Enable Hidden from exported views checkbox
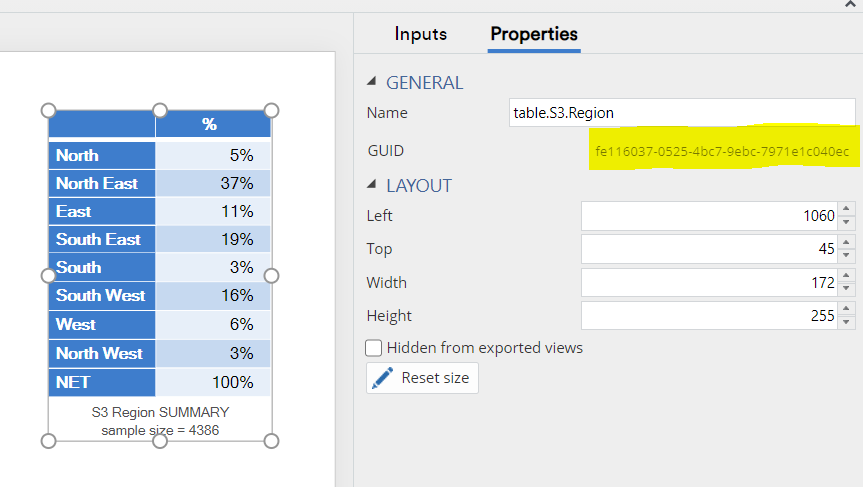The width and height of the screenshot is (863, 487). click(x=374, y=348)
